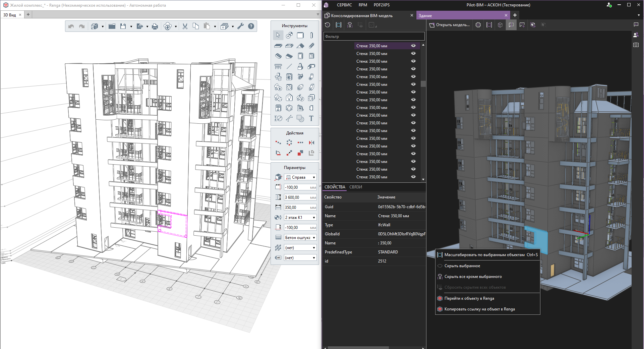
Task: Click the Mirror action in Действия
Action: pos(311,142)
